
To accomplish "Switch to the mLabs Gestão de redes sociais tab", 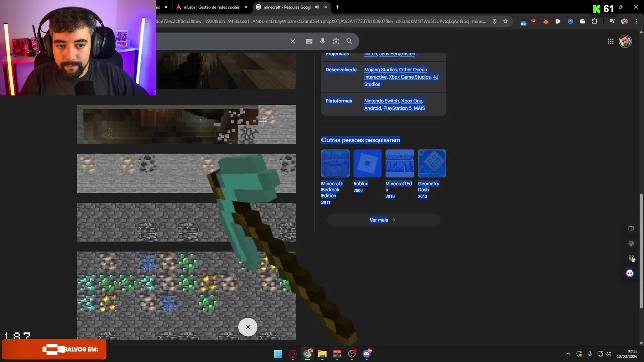I will [211, 7].
